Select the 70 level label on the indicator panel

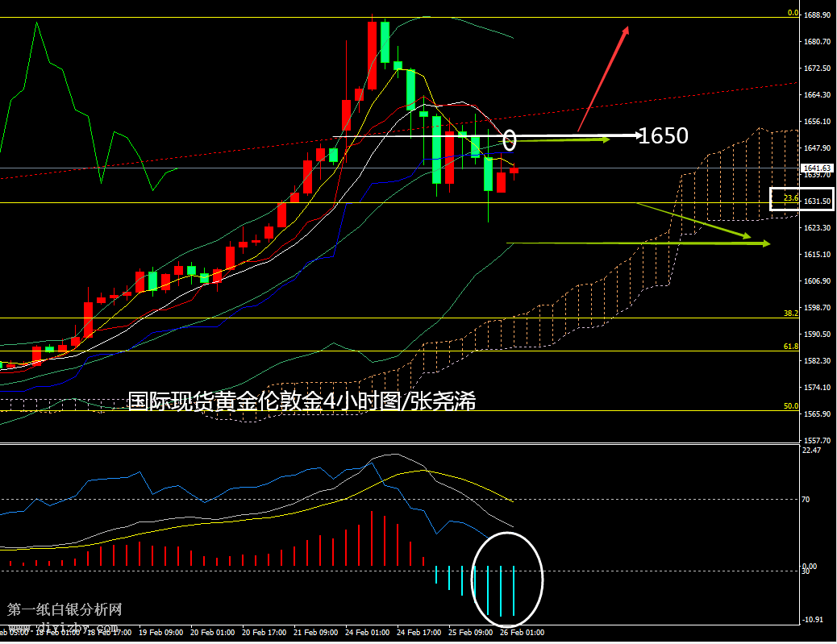[x=806, y=500]
